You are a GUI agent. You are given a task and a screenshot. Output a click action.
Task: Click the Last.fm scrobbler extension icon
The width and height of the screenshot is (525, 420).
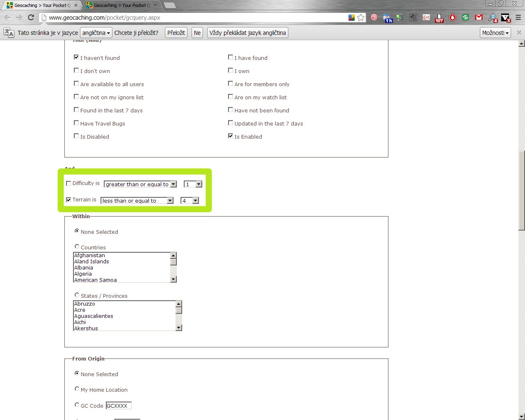coord(374,17)
